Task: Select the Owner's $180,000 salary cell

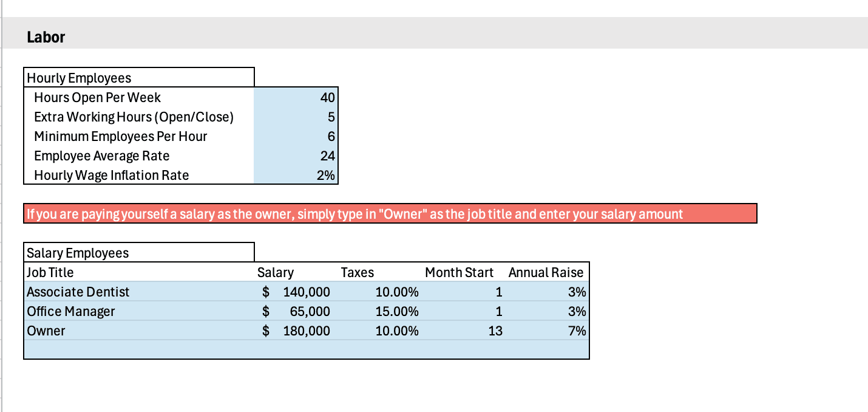Action: pyautogui.click(x=296, y=331)
